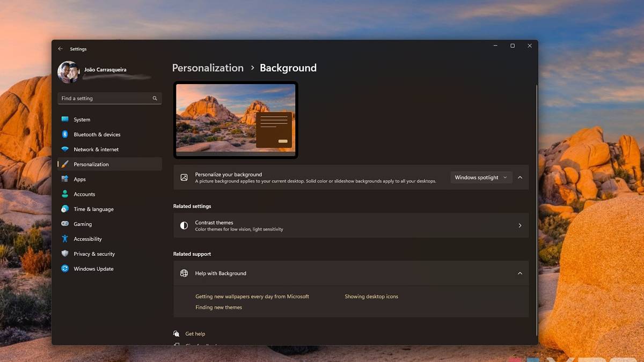The image size is (644, 362).
Task: Open the Windows spotlight background dropdown
Action: 481,178
